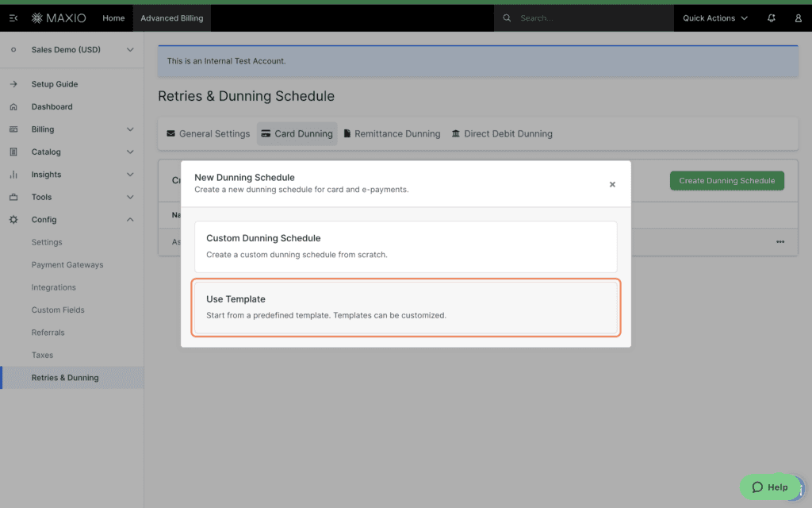Click the Insights bar chart icon
812x508 pixels.
tap(13, 175)
